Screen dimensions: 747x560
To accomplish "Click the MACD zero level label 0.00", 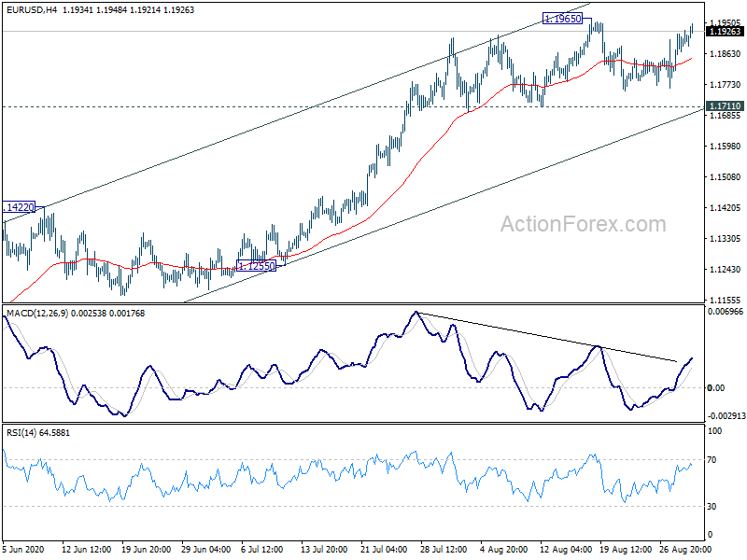I will coord(716,388).
